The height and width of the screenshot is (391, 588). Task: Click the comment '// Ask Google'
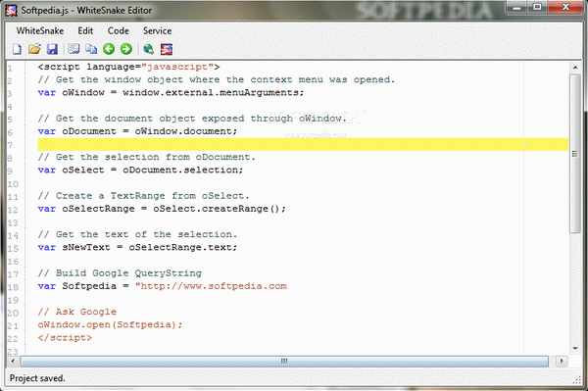pos(76,312)
